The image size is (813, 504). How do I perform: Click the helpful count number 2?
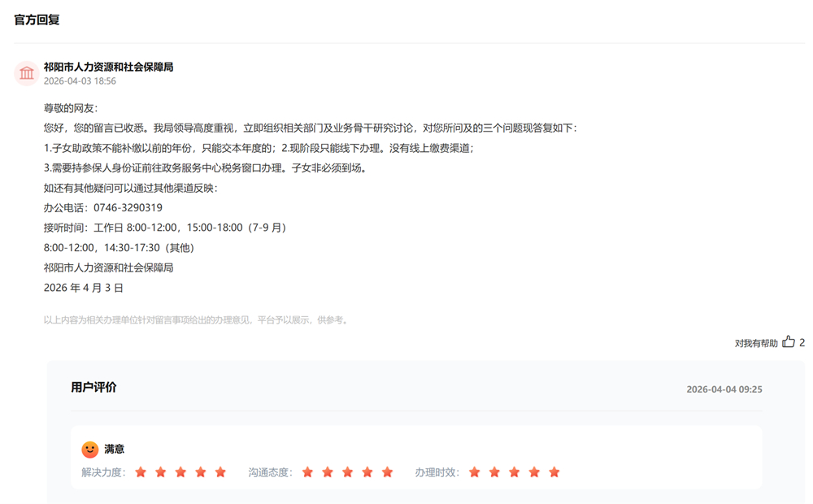pyautogui.click(x=802, y=342)
